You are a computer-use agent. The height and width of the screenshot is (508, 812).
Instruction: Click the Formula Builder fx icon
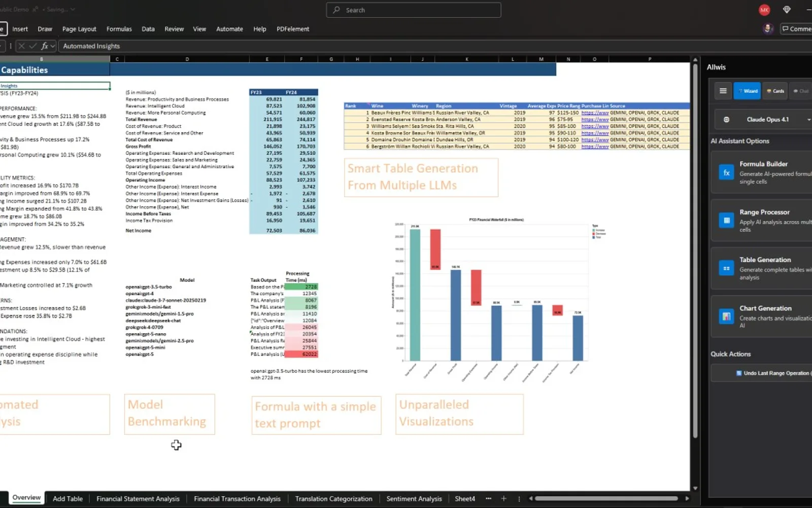click(726, 172)
